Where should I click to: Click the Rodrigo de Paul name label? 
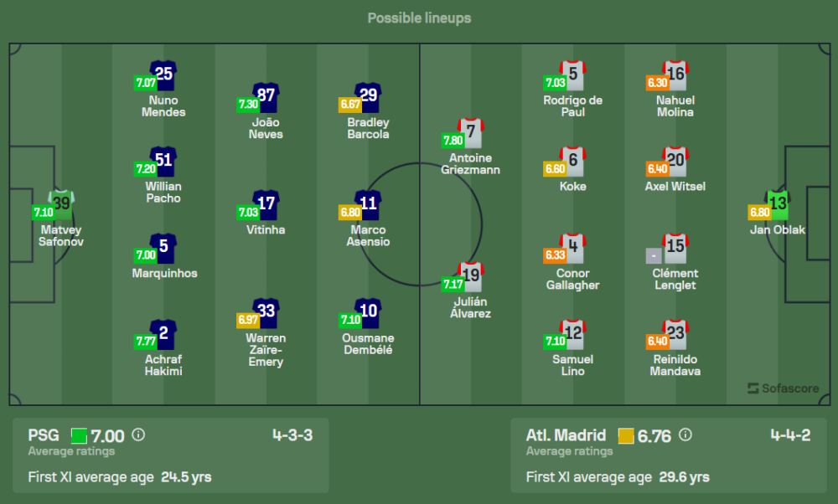click(x=573, y=106)
